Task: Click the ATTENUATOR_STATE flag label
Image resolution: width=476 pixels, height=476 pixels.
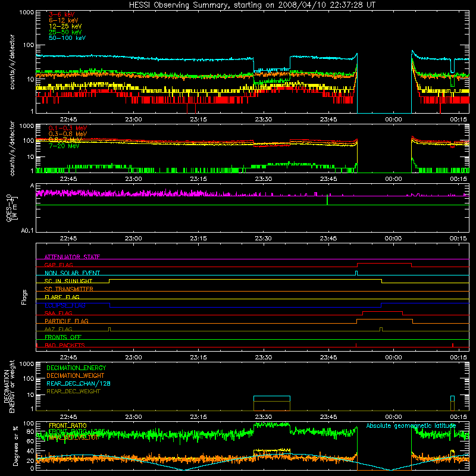Action: pos(72,257)
